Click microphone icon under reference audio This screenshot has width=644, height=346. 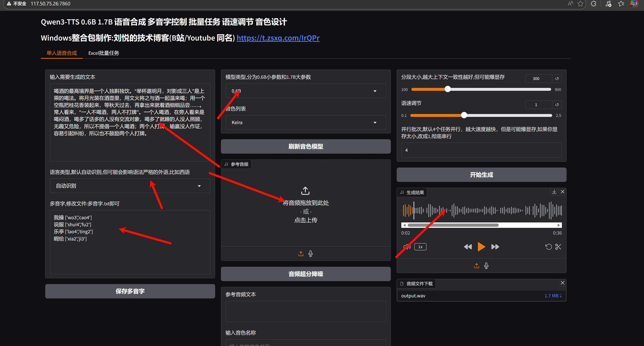coord(311,253)
